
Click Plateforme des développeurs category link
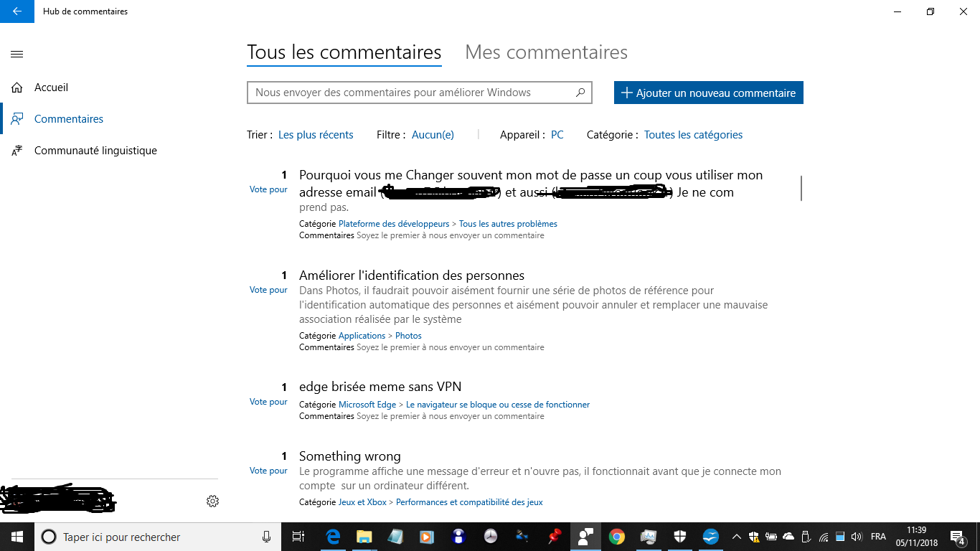click(394, 224)
